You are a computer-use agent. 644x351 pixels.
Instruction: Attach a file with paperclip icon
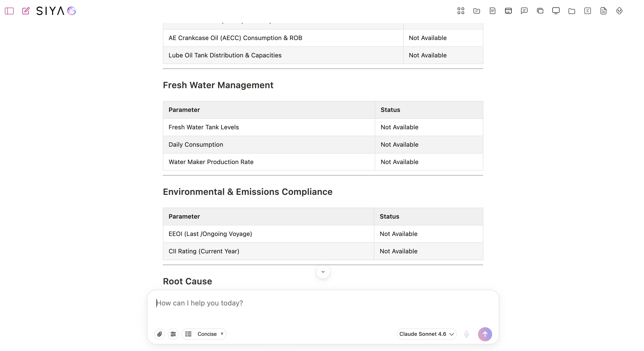[x=160, y=334]
